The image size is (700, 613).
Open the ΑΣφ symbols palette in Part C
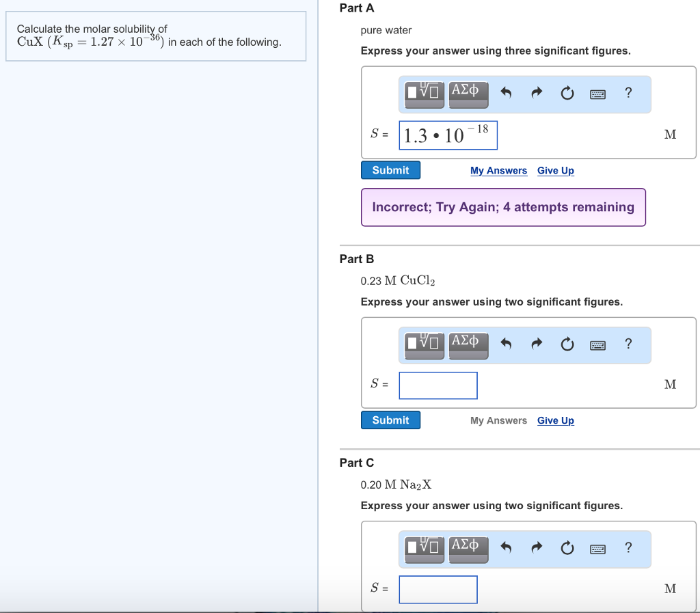[x=468, y=548]
